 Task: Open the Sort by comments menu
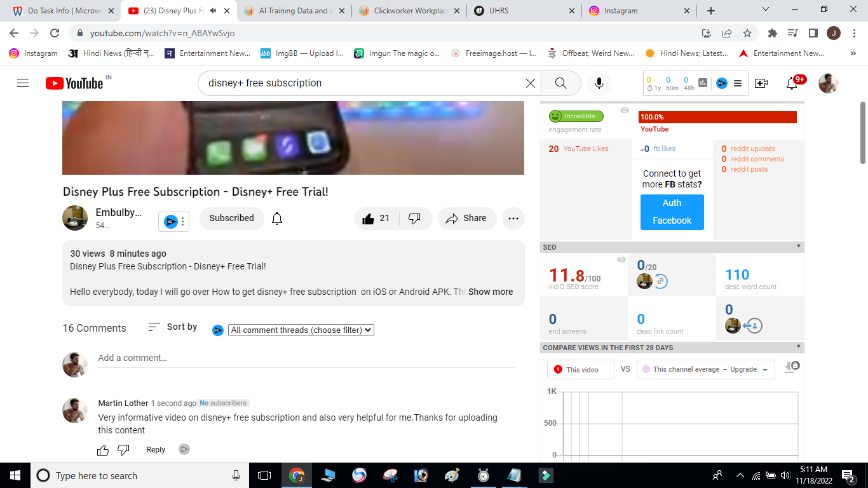coord(173,327)
